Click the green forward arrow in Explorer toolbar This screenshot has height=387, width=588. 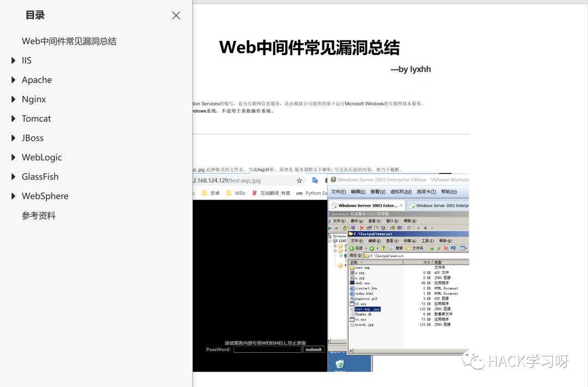click(x=372, y=248)
